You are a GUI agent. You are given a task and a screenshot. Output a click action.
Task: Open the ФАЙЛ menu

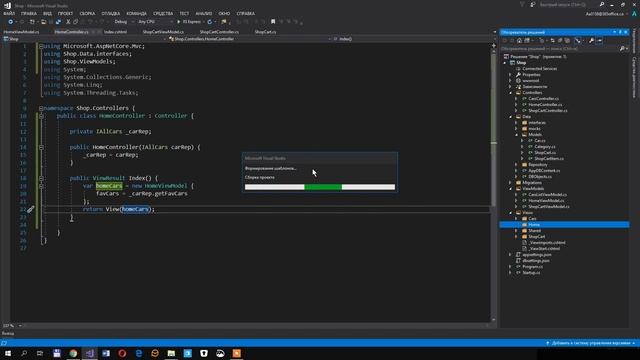[9, 13]
